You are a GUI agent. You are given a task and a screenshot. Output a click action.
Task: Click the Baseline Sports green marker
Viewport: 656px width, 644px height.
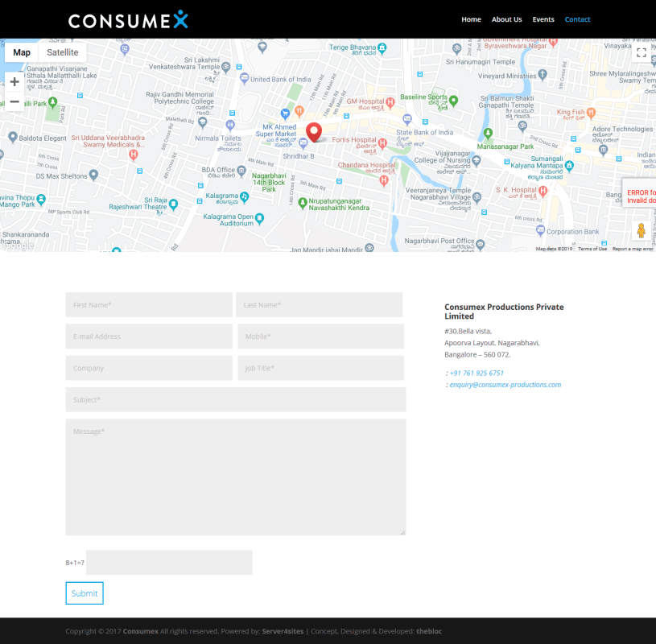[x=453, y=101]
